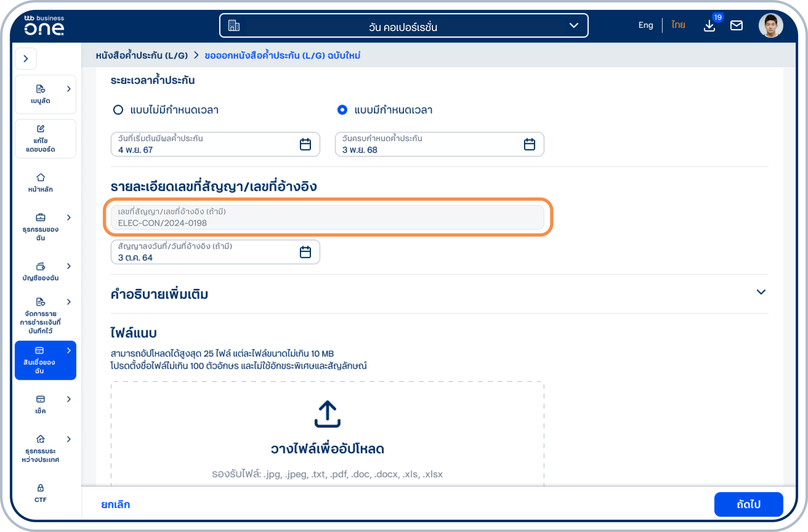Open the เมนูลัด shortcuts menu icon
Viewport: 808px width, 532px height.
coord(40,89)
